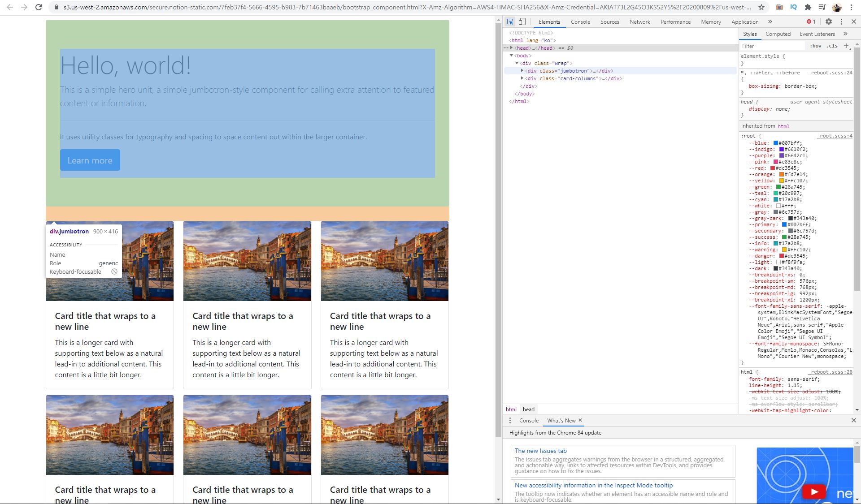Toggle the .cls class editor
The height and width of the screenshot is (504, 861).
(832, 46)
